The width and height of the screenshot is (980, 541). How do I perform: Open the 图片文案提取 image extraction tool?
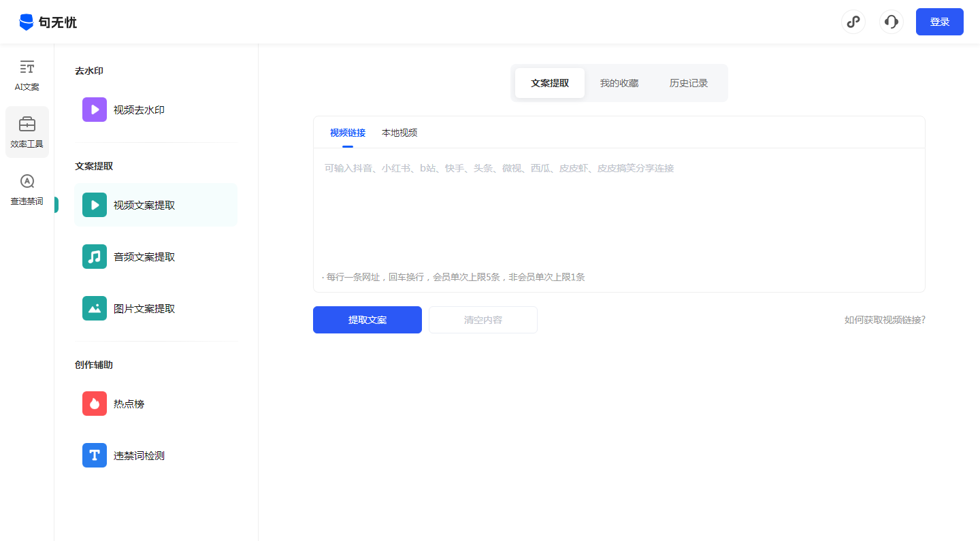(x=143, y=308)
